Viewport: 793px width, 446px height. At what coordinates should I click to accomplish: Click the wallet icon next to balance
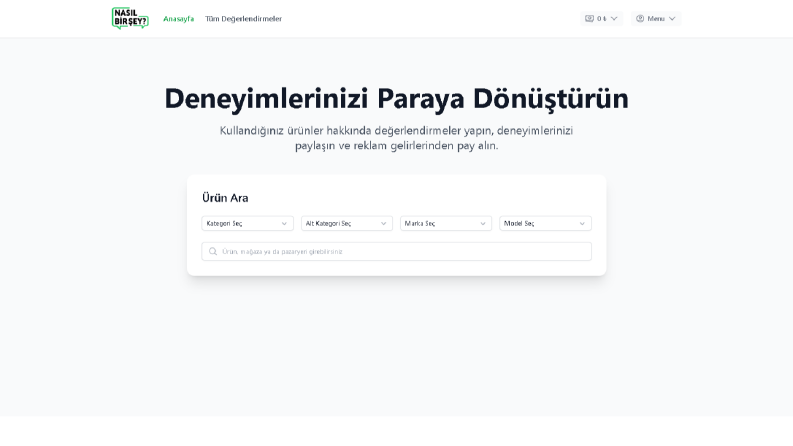pyautogui.click(x=589, y=19)
